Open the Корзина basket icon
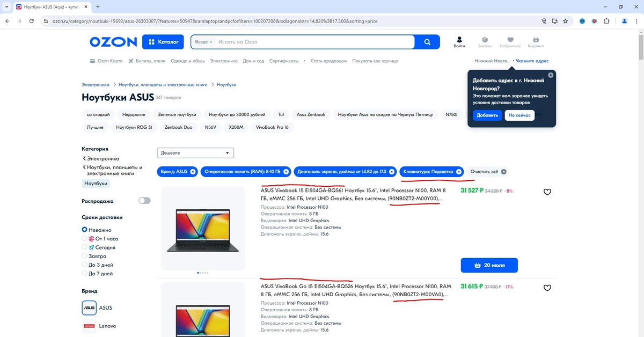This screenshot has height=337, width=644. (535, 40)
